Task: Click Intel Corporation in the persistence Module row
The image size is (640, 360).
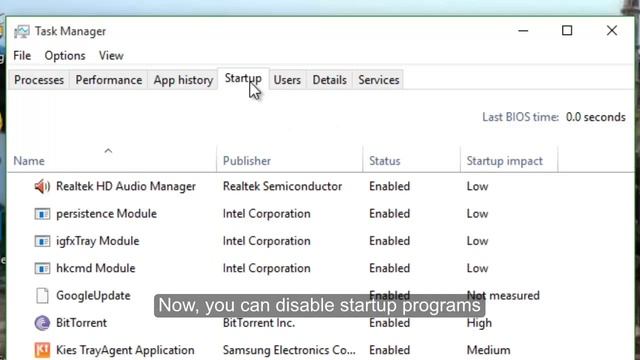Action: (x=267, y=214)
